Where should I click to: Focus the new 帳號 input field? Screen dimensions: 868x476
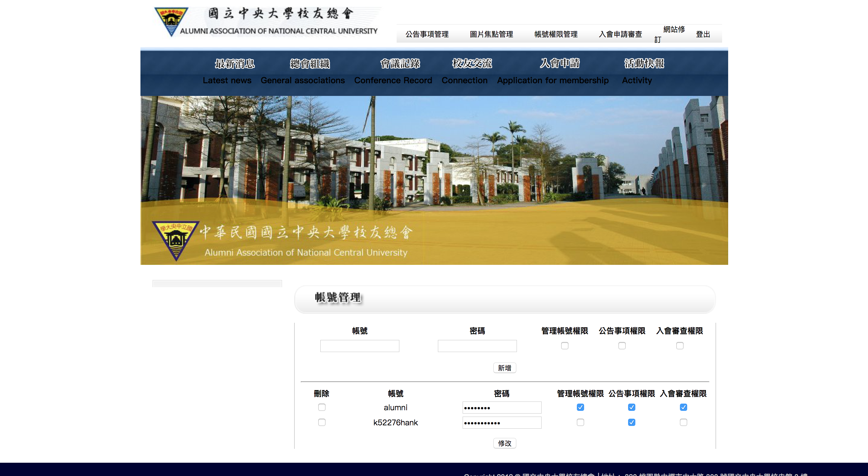pos(360,346)
